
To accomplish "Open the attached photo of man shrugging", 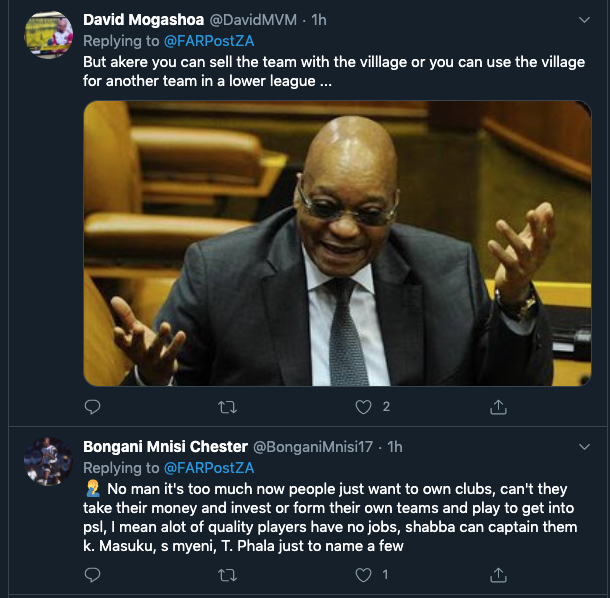I will (337, 243).
